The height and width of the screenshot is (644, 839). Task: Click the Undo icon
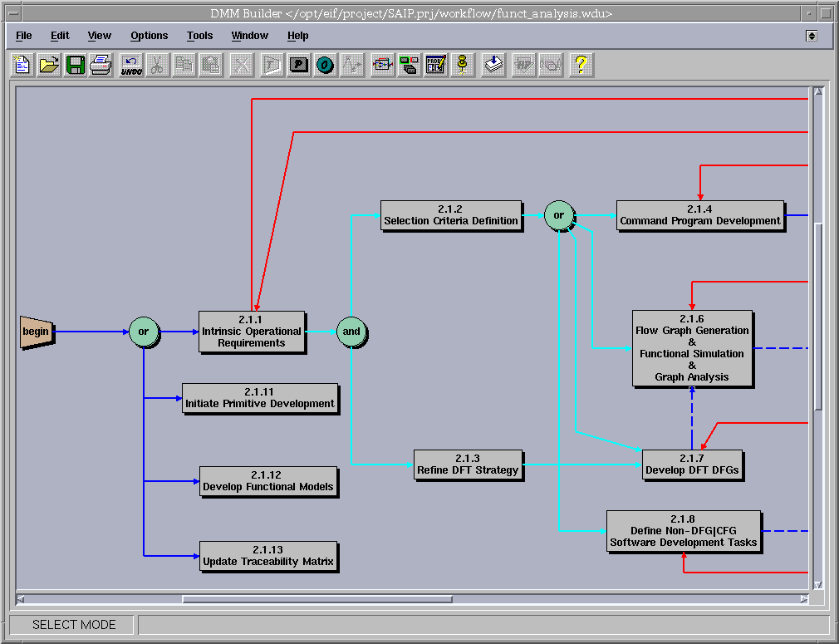[130, 65]
